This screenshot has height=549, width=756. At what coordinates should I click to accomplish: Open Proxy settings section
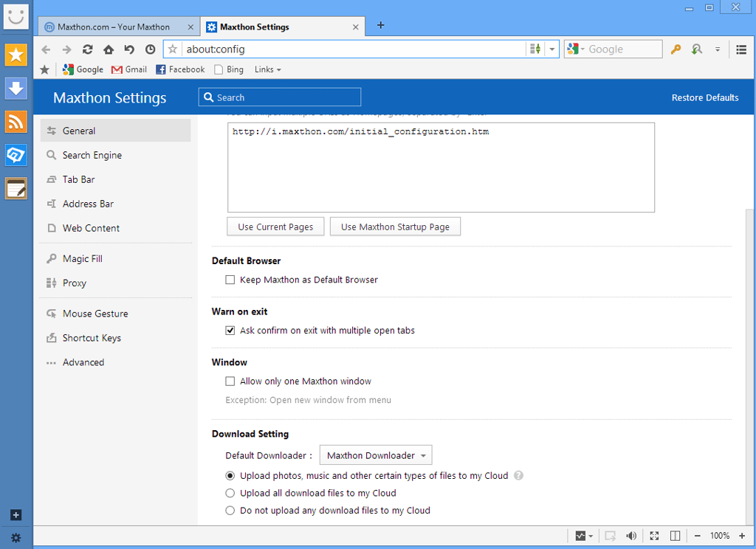tap(116, 283)
